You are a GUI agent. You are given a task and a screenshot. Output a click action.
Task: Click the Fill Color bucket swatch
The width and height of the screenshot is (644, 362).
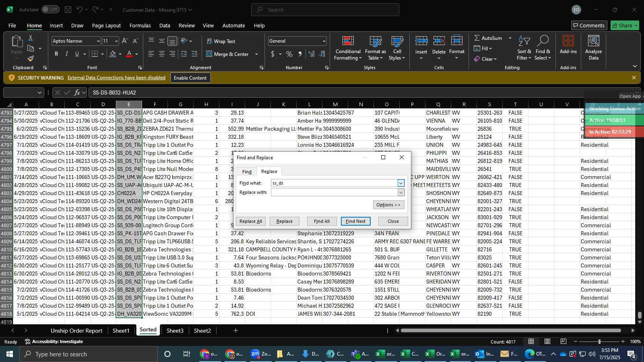click(113, 54)
